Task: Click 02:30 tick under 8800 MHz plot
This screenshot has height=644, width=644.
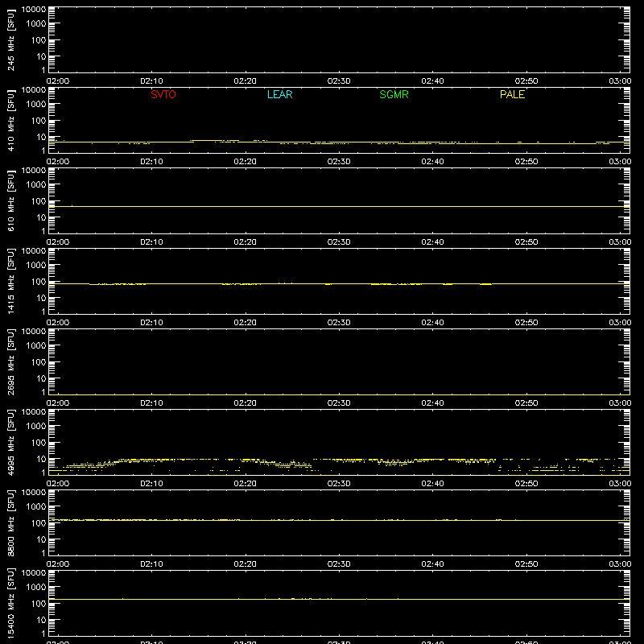Action: tap(339, 564)
